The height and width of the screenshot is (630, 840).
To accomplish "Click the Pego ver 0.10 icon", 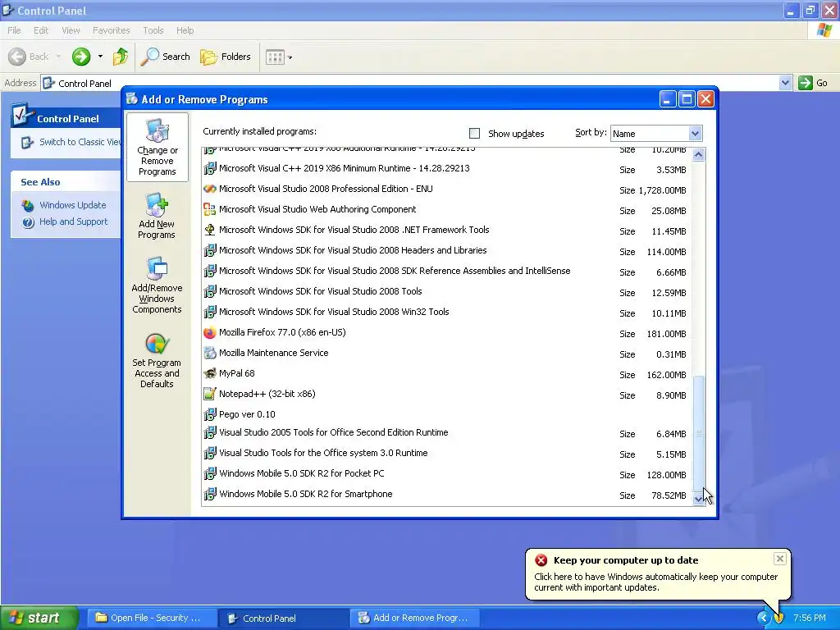I will (210, 414).
